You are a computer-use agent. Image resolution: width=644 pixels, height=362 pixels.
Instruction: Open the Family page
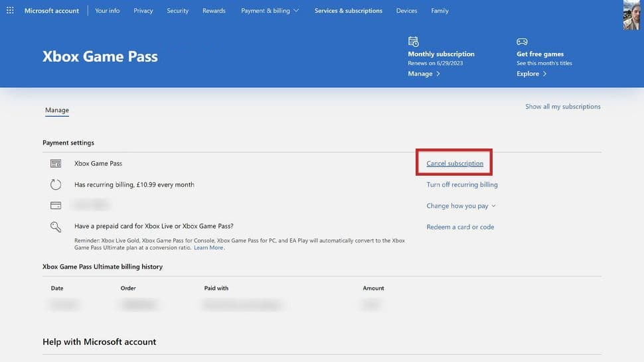click(440, 11)
